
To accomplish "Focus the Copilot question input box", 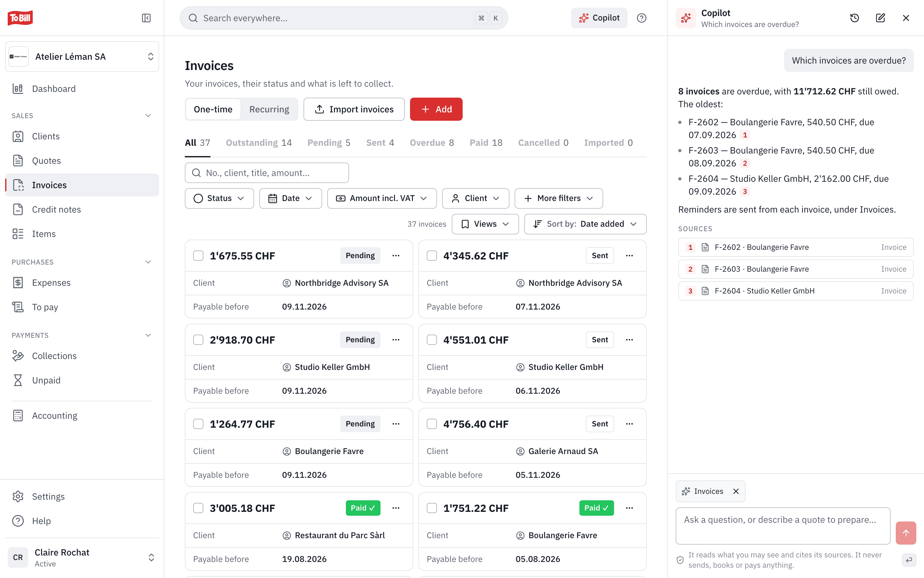I will pos(783,526).
